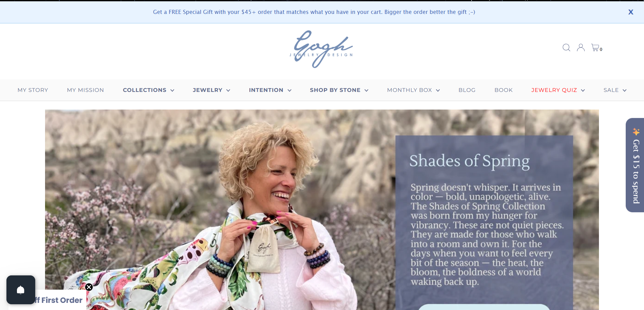Open the search magnifier icon

pos(566,47)
